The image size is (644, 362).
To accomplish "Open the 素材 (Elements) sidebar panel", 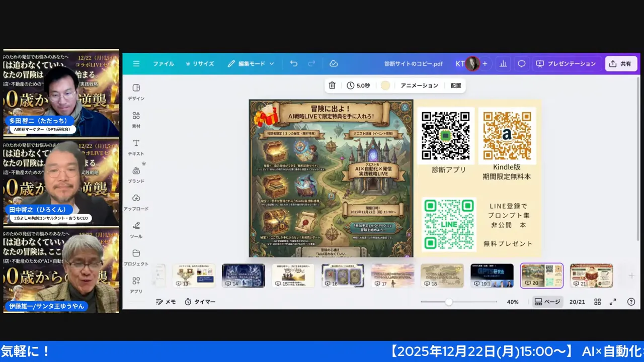I will point(136,119).
